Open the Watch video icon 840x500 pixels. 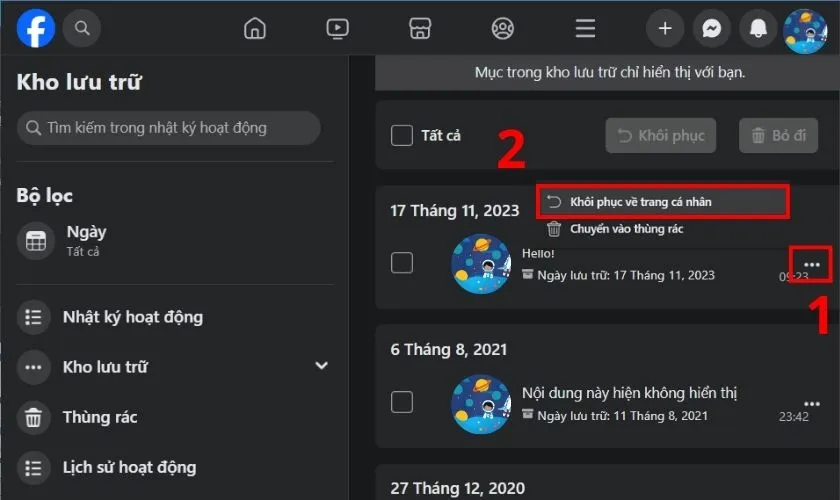click(x=338, y=28)
